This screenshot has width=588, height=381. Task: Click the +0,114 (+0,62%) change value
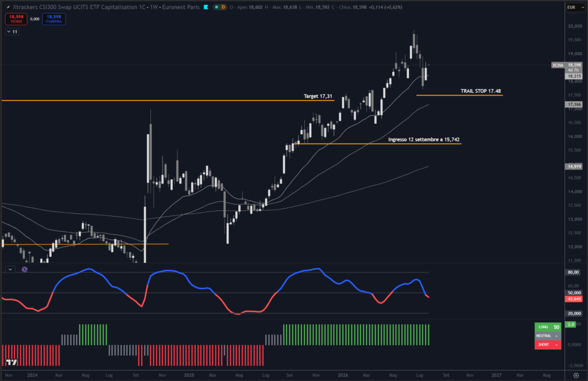point(385,7)
